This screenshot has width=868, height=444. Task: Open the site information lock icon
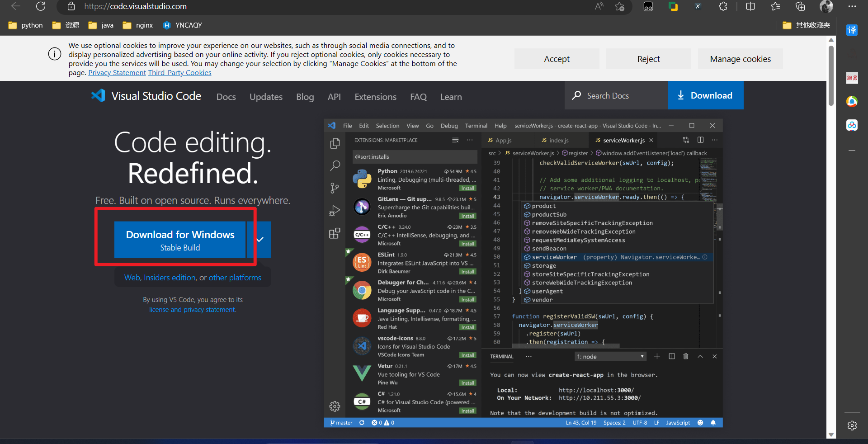[71, 6]
